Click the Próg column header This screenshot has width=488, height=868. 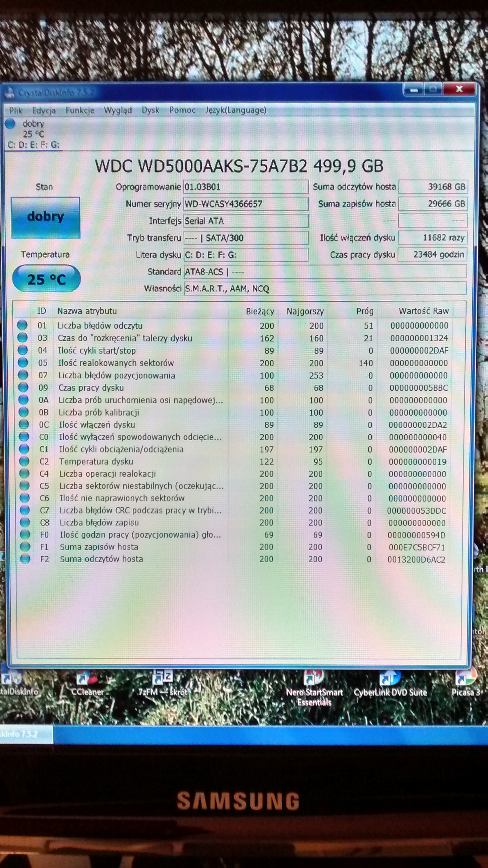pyautogui.click(x=365, y=311)
